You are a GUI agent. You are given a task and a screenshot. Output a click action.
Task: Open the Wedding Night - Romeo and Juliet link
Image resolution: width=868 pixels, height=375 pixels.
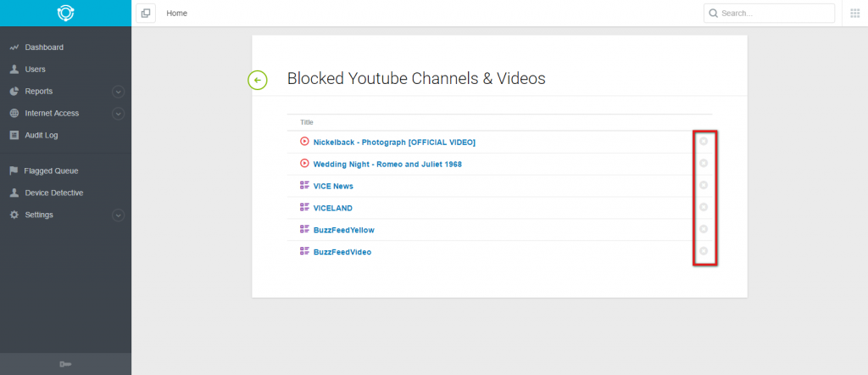pos(387,165)
